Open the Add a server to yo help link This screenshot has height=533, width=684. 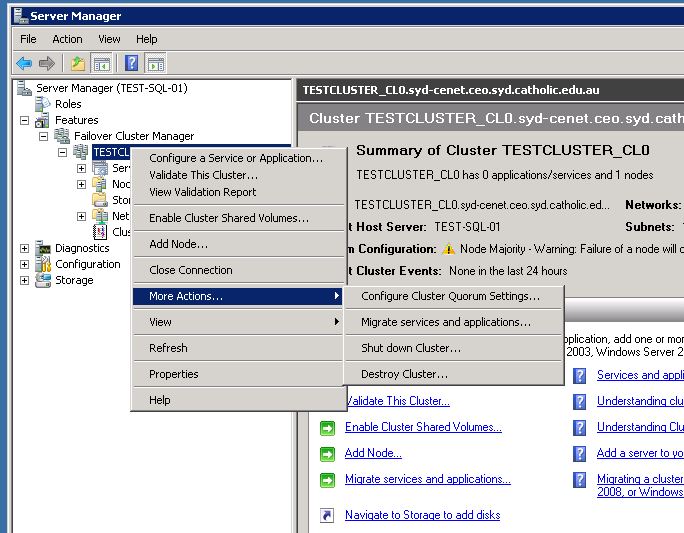coord(640,453)
